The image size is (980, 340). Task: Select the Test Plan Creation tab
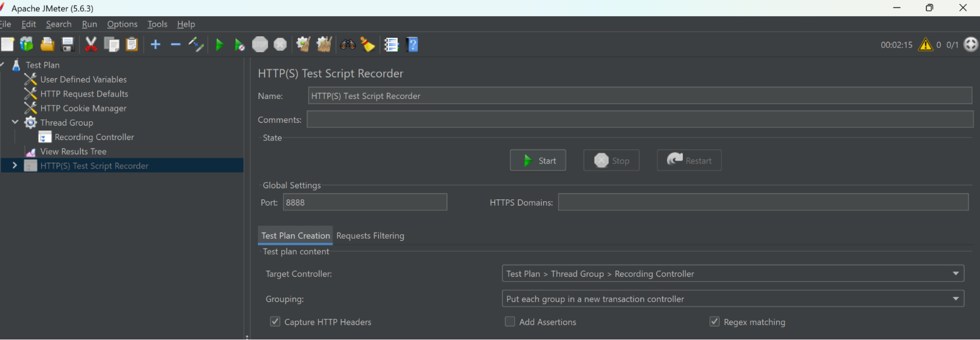(296, 236)
